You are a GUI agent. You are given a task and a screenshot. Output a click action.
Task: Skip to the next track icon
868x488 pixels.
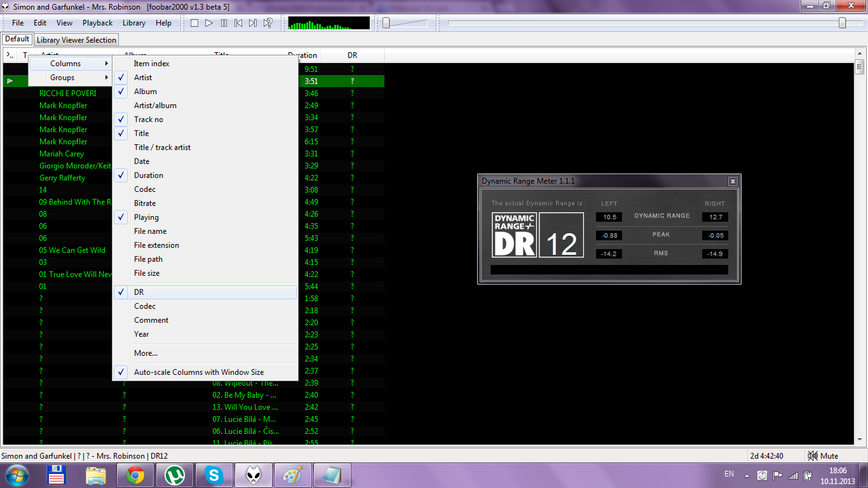click(x=253, y=23)
